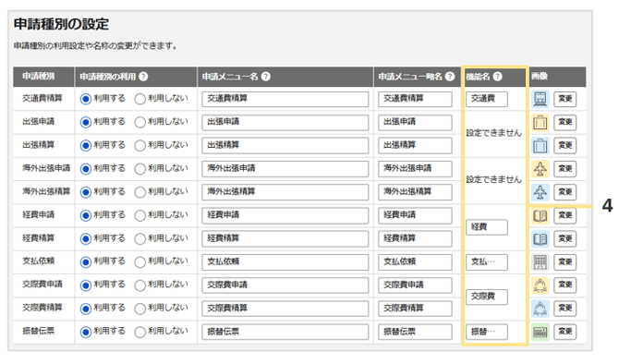Click 変更 button for 出張精算 image
619x364 pixels.
tap(564, 145)
